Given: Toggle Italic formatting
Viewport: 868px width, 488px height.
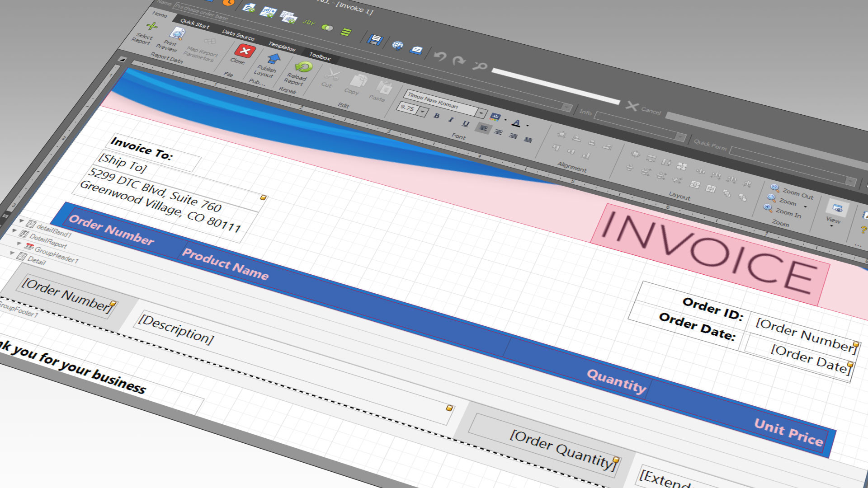Looking at the screenshot, I should pos(451,120).
